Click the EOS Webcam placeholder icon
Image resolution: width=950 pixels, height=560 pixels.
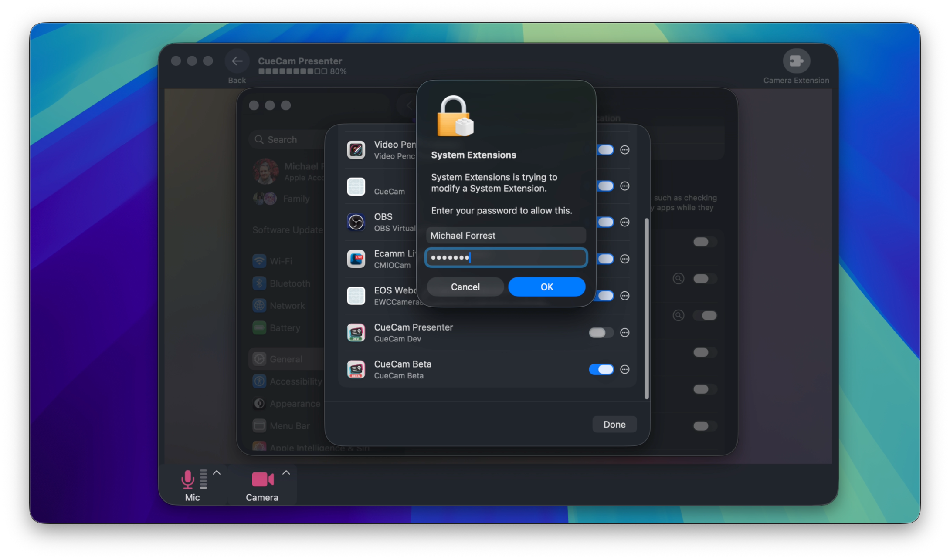tap(356, 296)
